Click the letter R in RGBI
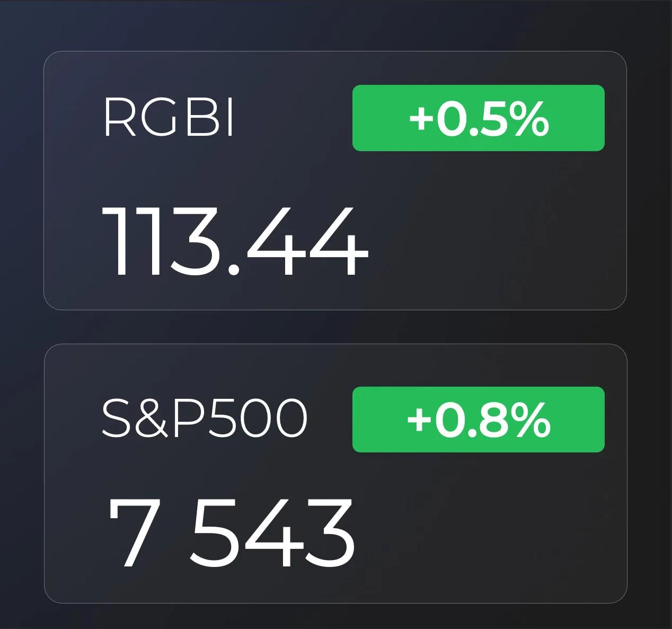This screenshot has height=629, width=672. click(x=119, y=118)
